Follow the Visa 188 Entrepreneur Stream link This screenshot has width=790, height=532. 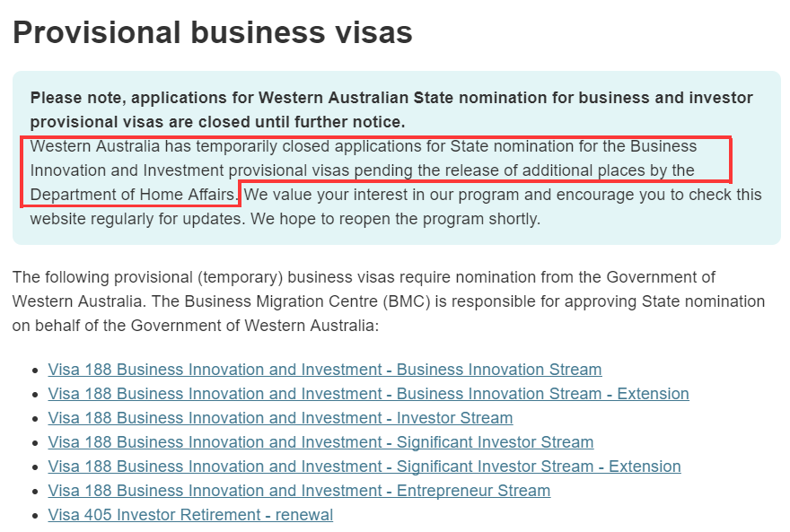299,491
